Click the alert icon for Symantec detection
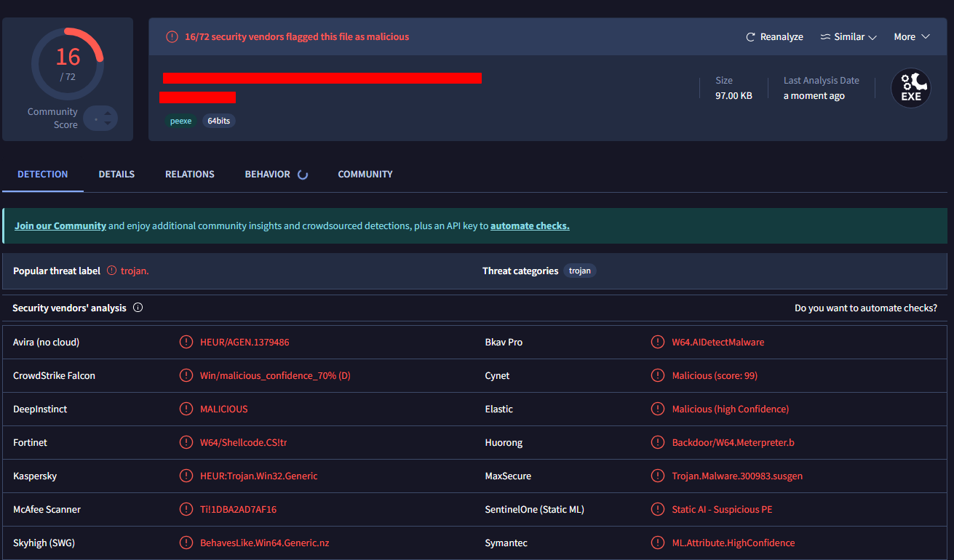Screen dimensions: 954x560 click(x=658, y=543)
